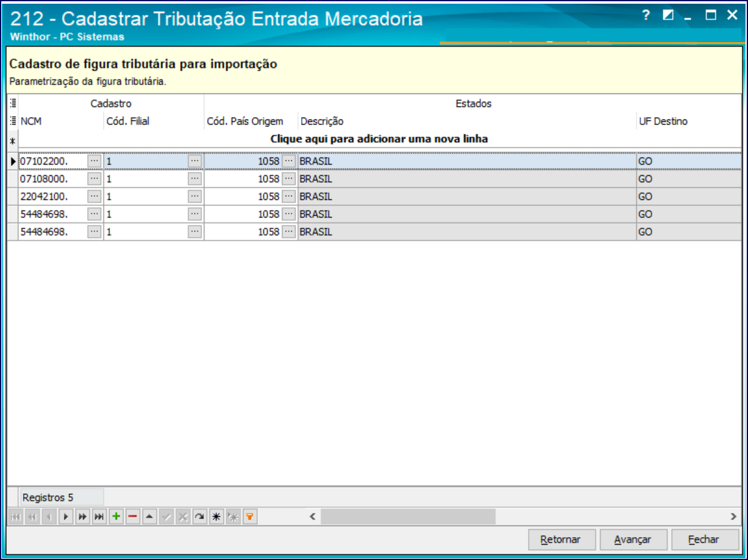Go to saved bookmark icon

tap(232, 517)
